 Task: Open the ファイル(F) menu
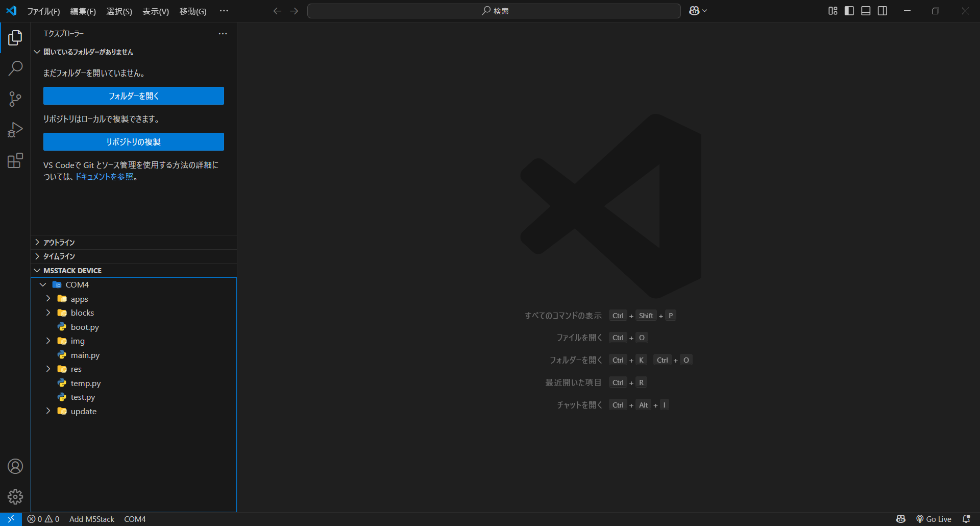click(43, 11)
